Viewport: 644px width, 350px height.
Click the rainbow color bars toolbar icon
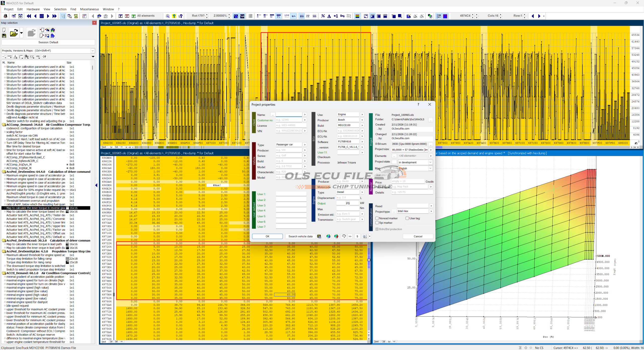click(x=357, y=16)
